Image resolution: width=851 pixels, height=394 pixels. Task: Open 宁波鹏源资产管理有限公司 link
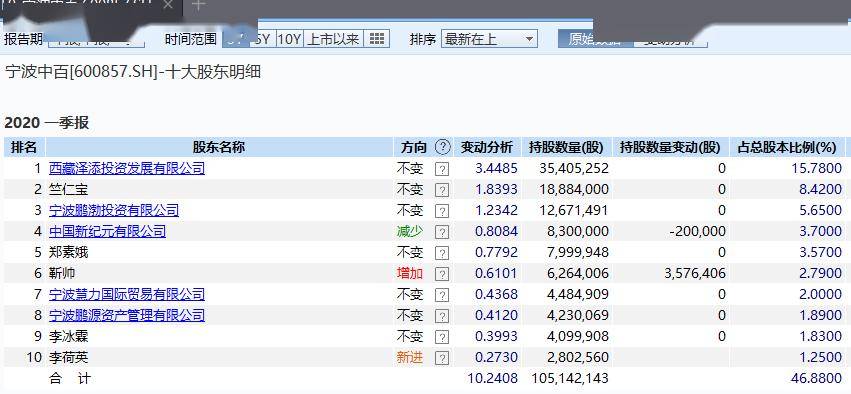coord(127,315)
